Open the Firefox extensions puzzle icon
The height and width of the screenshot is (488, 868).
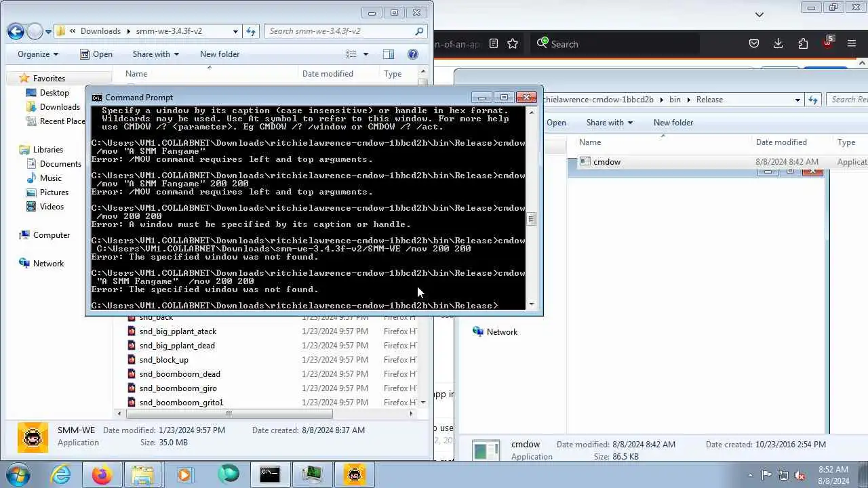803,43
